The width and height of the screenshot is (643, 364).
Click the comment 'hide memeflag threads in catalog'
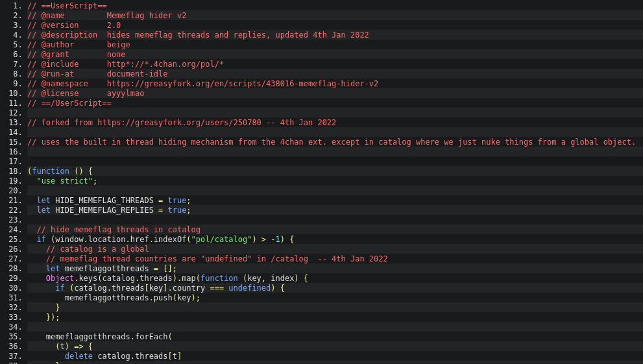pos(119,230)
